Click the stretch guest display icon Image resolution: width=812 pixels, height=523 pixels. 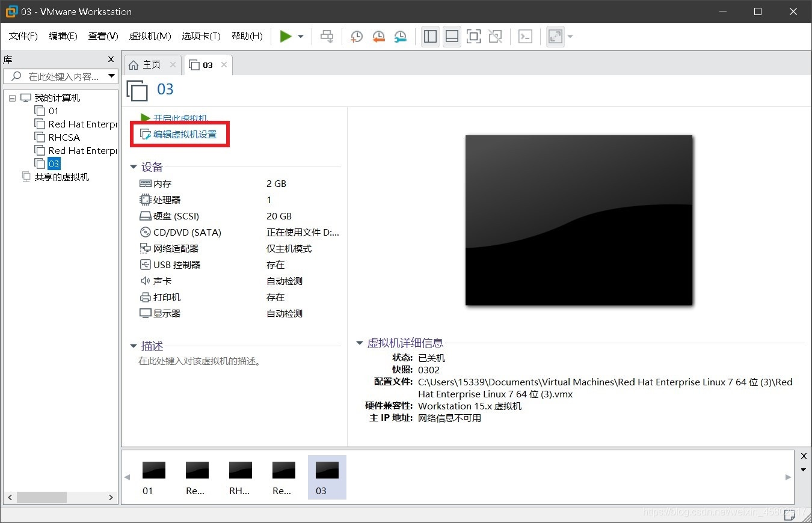[x=555, y=37]
